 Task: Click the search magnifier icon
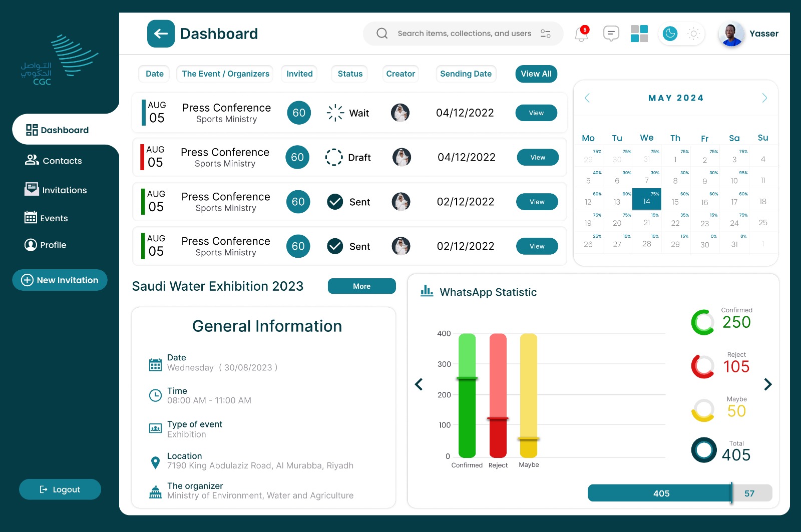click(382, 34)
